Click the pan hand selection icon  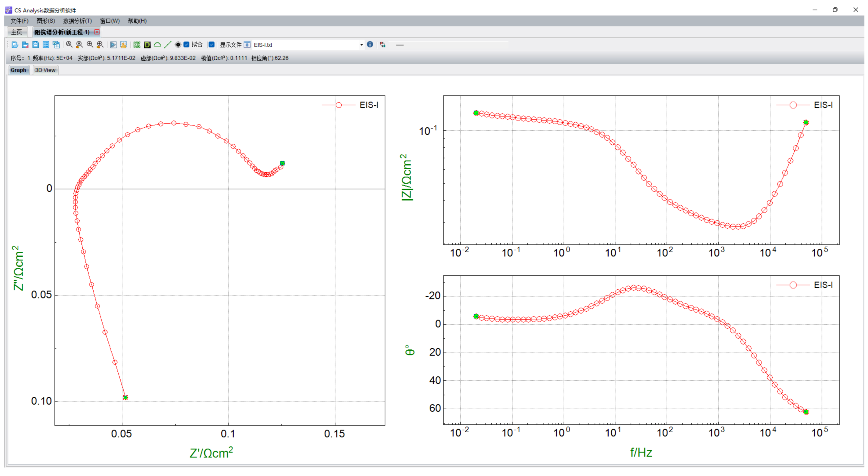tap(123, 45)
